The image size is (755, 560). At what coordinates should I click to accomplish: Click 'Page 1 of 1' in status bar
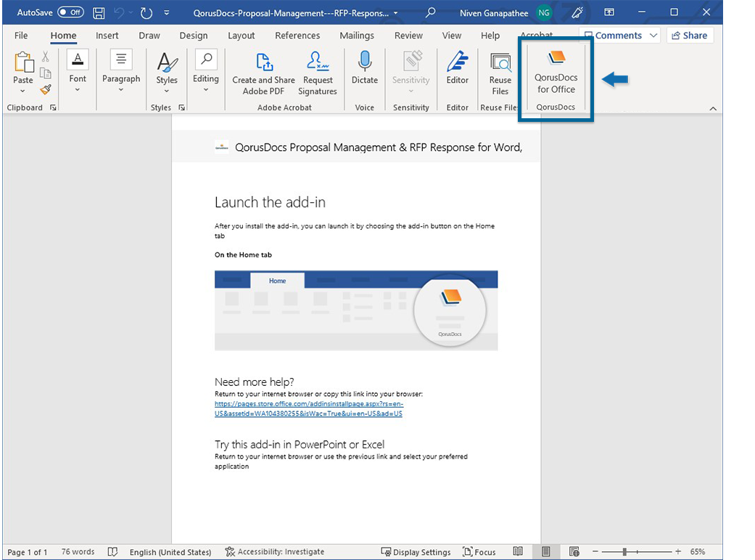tap(28, 552)
